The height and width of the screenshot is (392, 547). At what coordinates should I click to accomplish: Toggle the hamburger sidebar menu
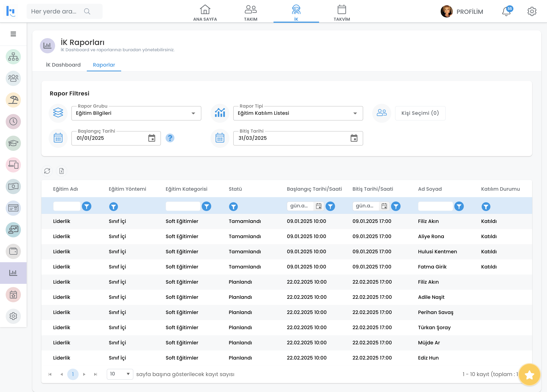click(13, 34)
